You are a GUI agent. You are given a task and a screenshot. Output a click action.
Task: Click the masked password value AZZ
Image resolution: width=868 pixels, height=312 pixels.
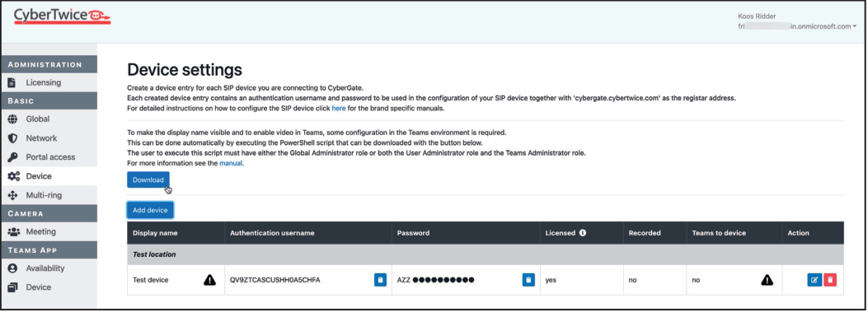point(436,280)
